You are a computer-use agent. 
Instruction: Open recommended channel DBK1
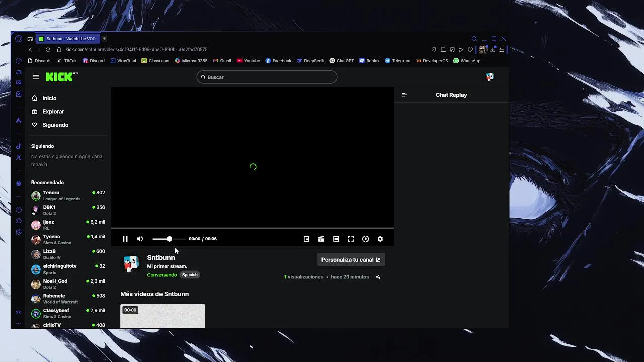point(68,210)
